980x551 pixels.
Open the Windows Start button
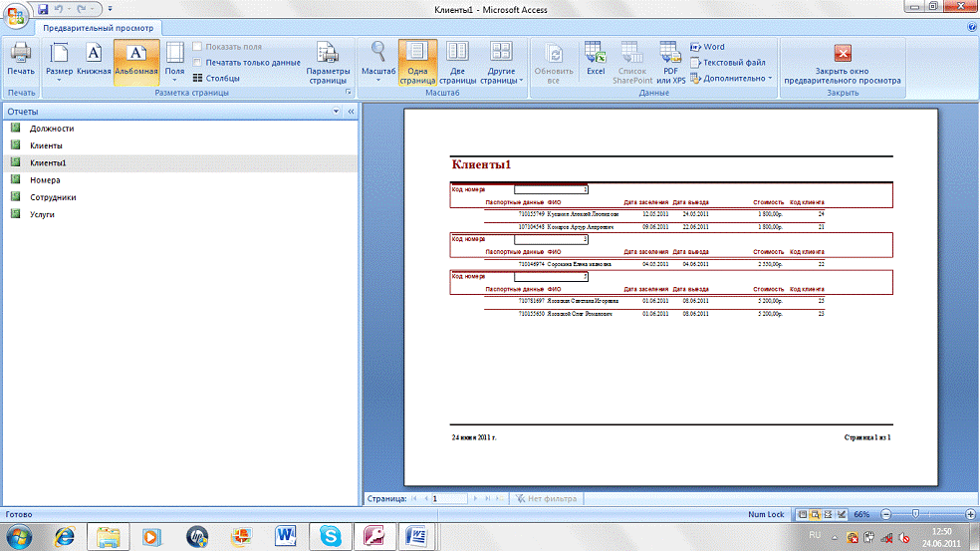click(19, 537)
